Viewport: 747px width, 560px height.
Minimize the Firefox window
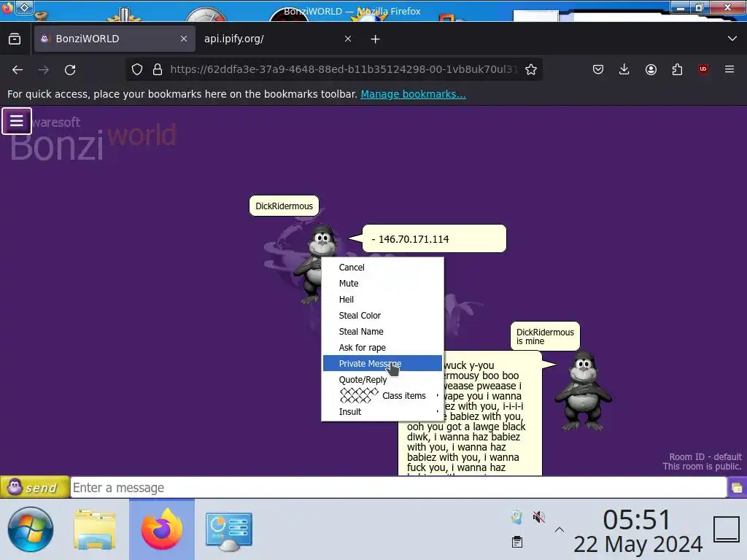click(681, 7)
